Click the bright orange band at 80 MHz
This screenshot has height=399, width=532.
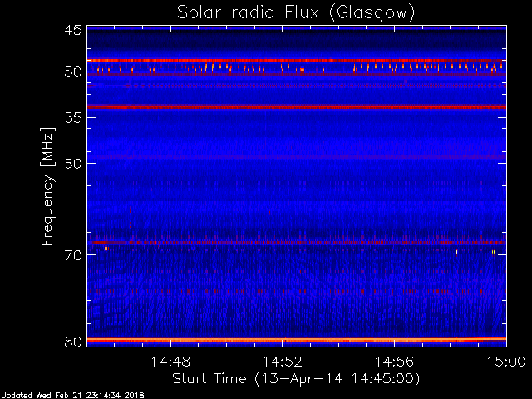(x=297, y=340)
